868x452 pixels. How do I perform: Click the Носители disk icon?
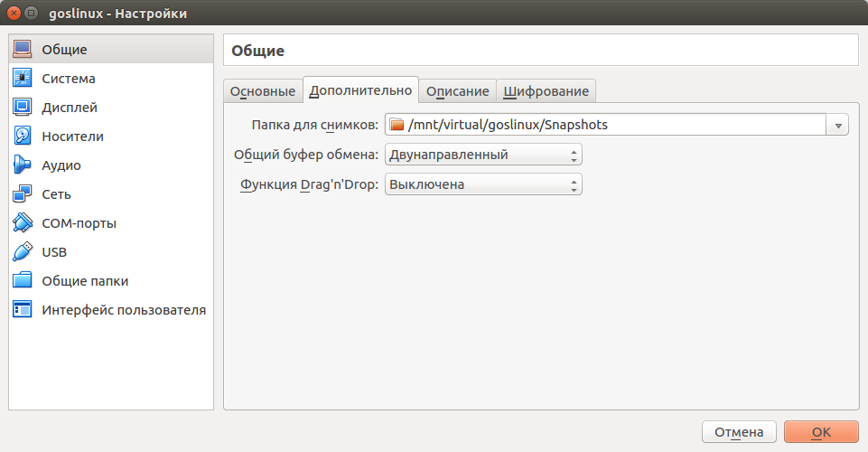coord(23,136)
